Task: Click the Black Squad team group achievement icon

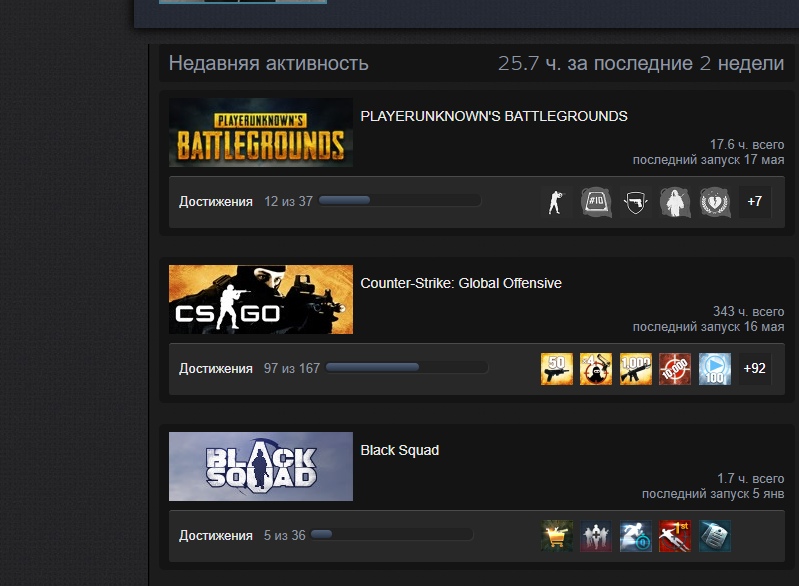Action: [596, 536]
